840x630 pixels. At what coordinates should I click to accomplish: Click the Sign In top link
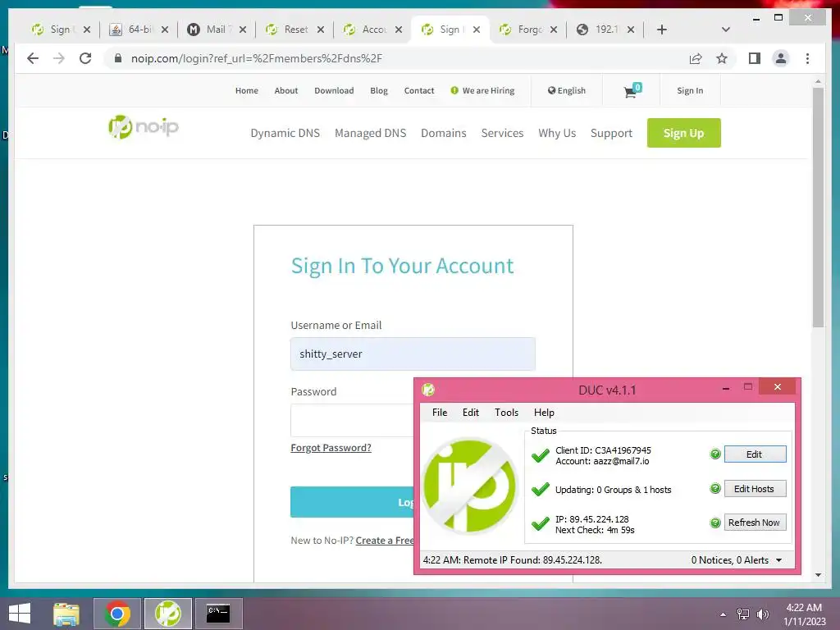[x=689, y=90]
